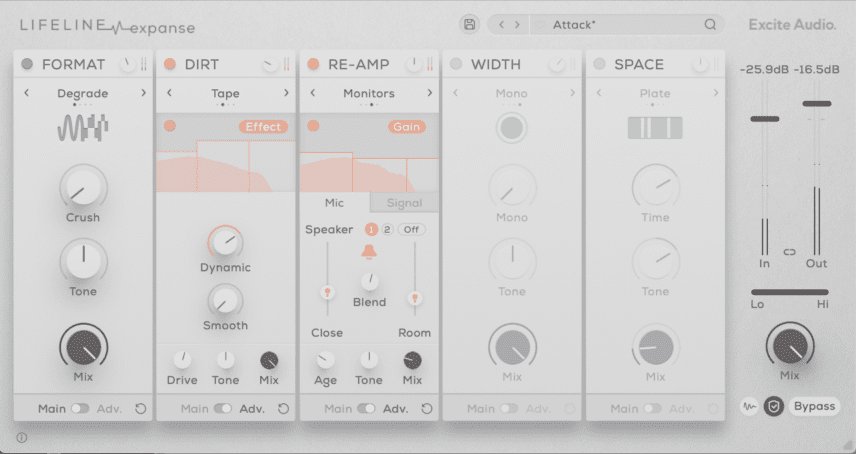Image resolution: width=856 pixels, height=454 pixels.
Task: Set Speaker to Off
Action: (x=411, y=230)
